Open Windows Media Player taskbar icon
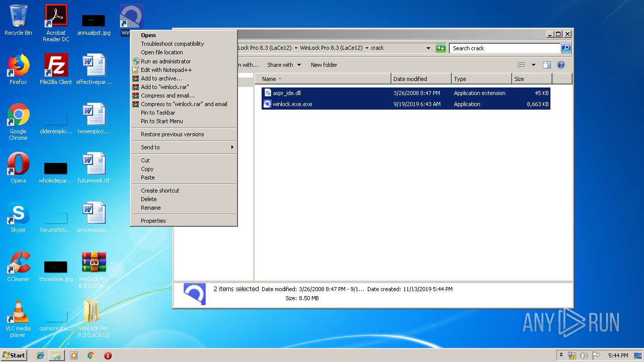The width and height of the screenshot is (644, 362). pyautogui.click(x=74, y=355)
